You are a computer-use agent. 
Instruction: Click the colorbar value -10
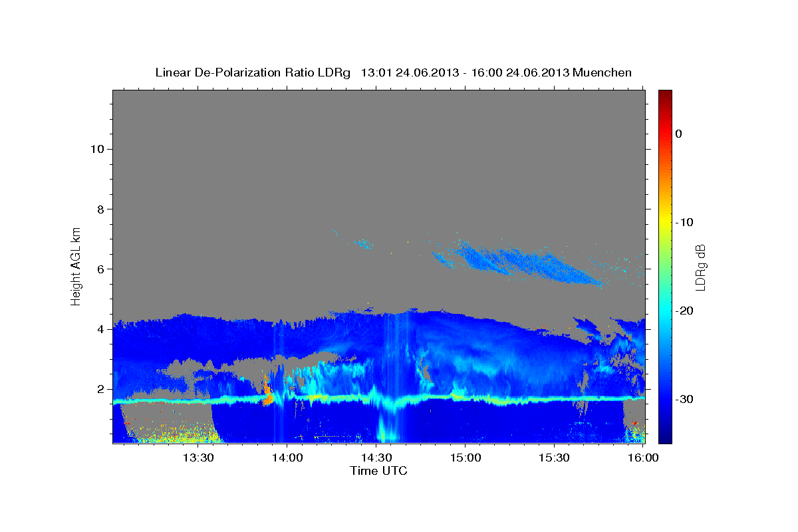point(684,222)
